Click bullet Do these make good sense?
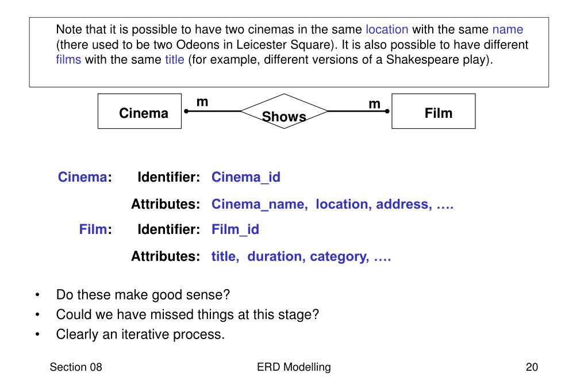The image size is (588, 392). pyautogui.click(x=143, y=295)
